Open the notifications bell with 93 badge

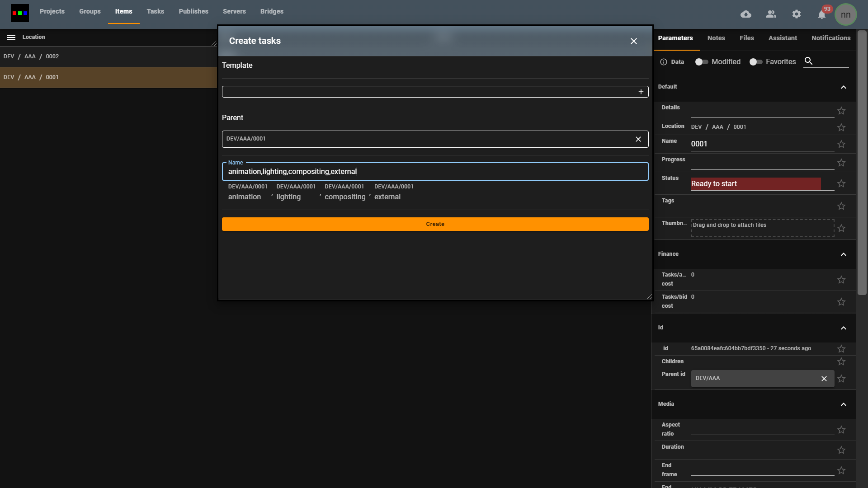coord(822,14)
